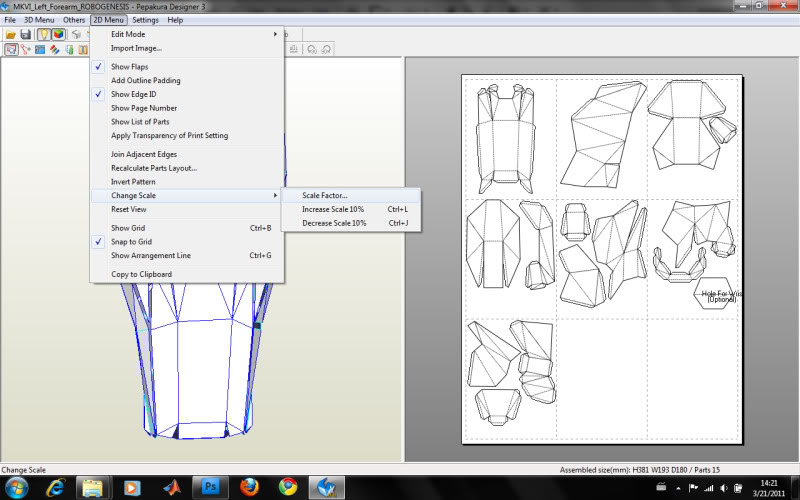Open the Scale Factor dialog
The width and height of the screenshot is (800, 500).
point(325,195)
